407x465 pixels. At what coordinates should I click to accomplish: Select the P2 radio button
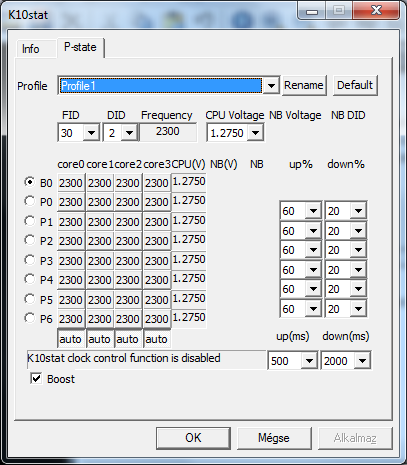point(30,240)
